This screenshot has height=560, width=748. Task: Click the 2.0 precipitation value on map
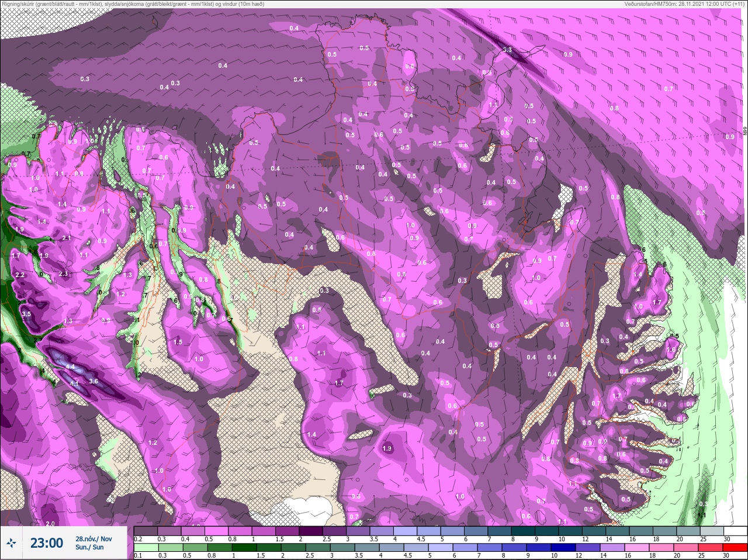pyautogui.click(x=50, y=524)
